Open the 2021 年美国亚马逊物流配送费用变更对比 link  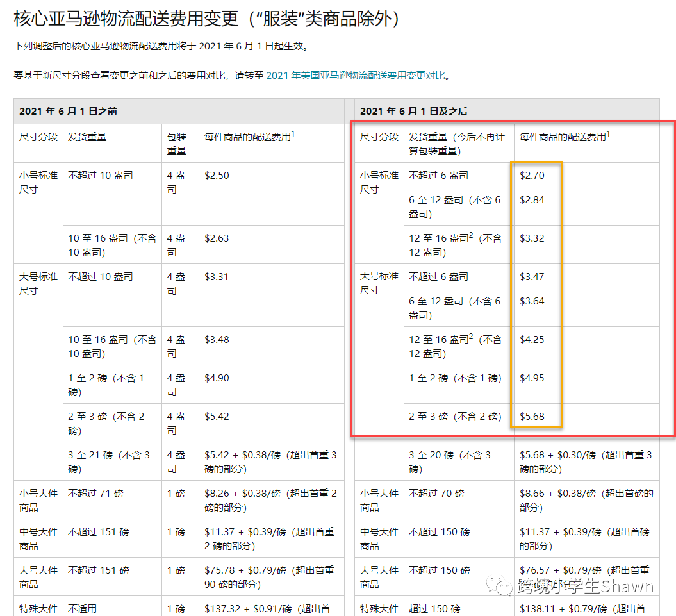[355, 76]
